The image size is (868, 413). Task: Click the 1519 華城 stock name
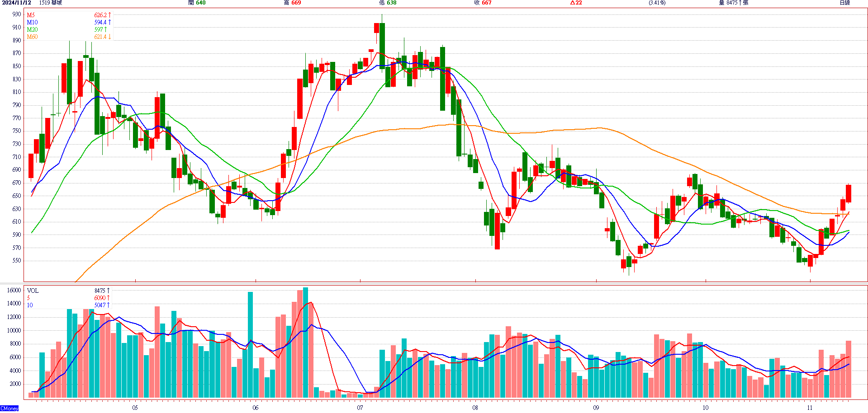(51, 3)
